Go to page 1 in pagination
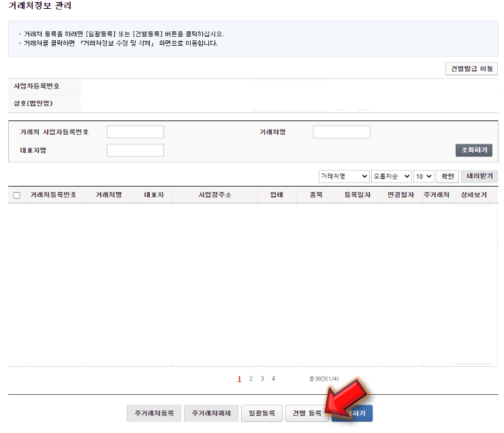Image resolution: width=504 pixels, height=433 pixels. pos(239,379)
